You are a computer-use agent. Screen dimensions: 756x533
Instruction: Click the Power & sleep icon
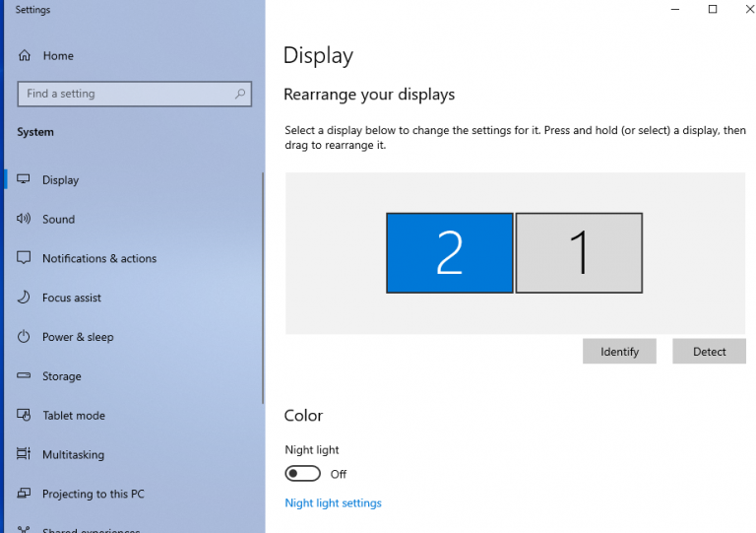(x=24, y=337)
